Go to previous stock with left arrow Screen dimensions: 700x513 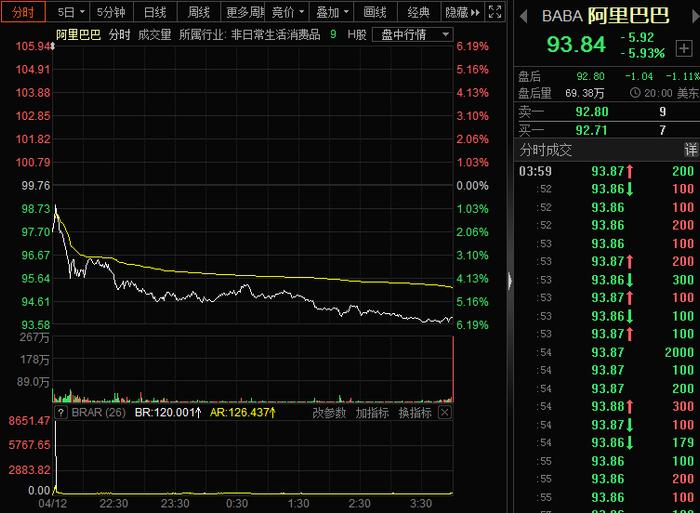click(x=524, y=17)
